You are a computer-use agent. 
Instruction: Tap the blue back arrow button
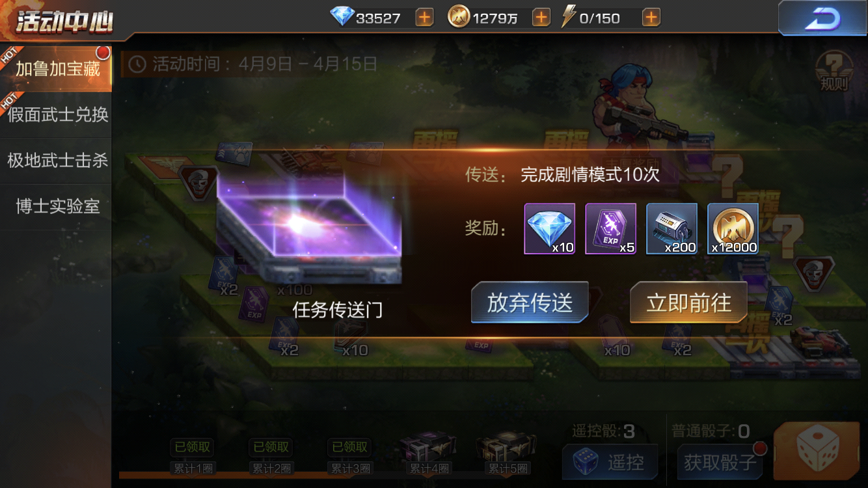822,18
